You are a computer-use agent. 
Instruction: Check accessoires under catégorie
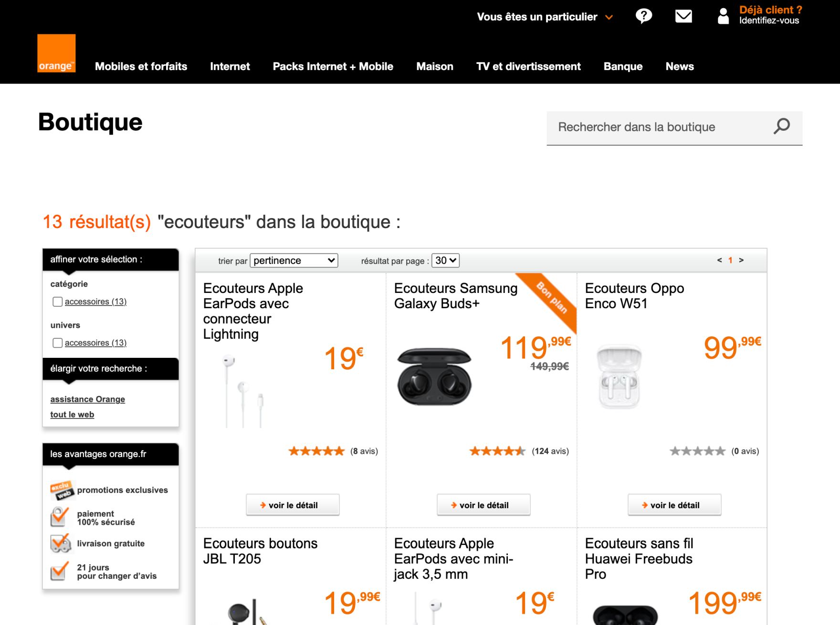[x=58, y=302]
